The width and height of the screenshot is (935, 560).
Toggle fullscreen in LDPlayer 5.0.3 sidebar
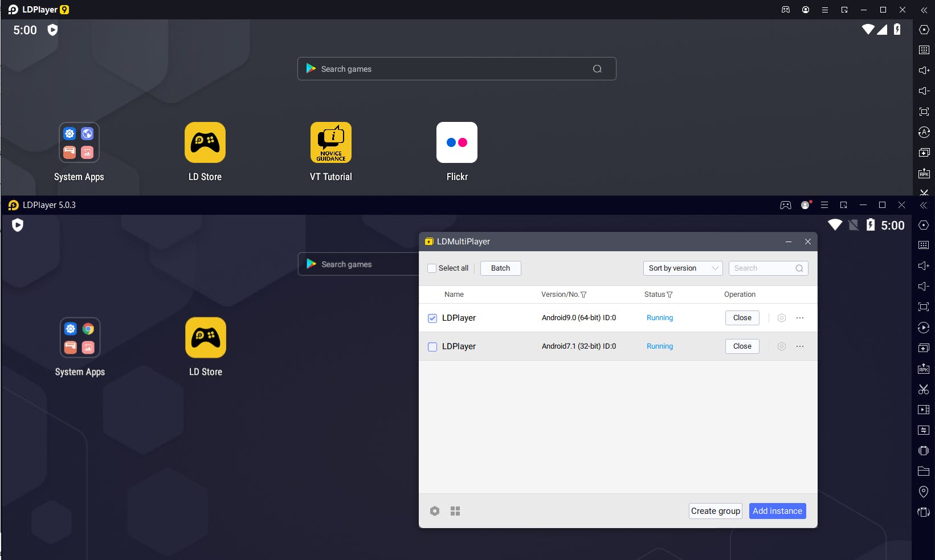click(924, 307)
